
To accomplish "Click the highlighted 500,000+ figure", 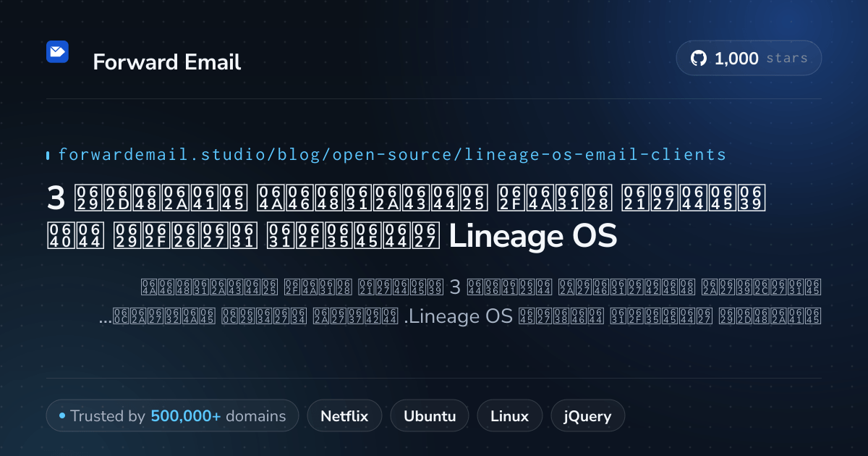I will (186, 416).
